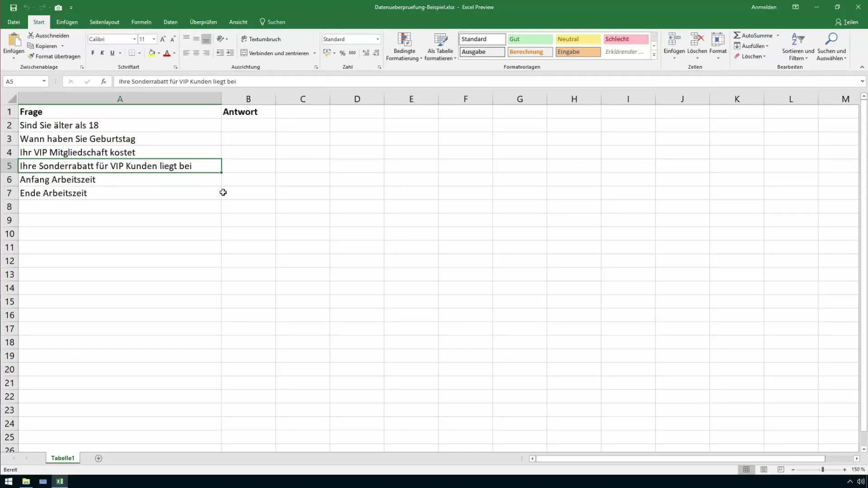Add a new sheet with plus icon
The image size is (868, 488).
pyautogui.click(x=99, y=458)
